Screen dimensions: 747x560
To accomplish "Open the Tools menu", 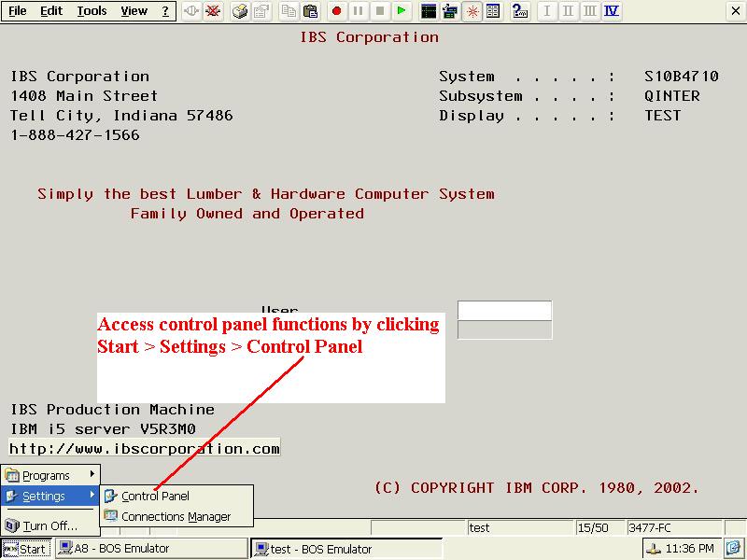I will point(92,11).
